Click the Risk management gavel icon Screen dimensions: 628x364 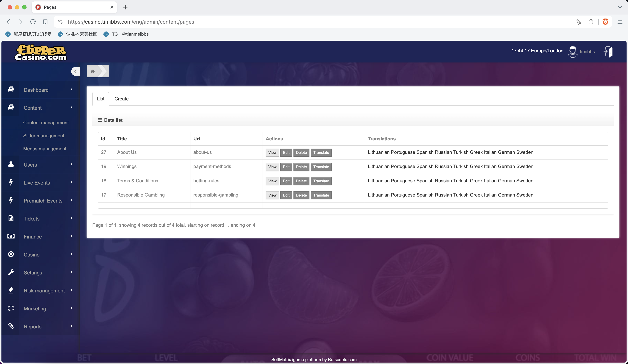pyautogui.click(x=11, y=290)
